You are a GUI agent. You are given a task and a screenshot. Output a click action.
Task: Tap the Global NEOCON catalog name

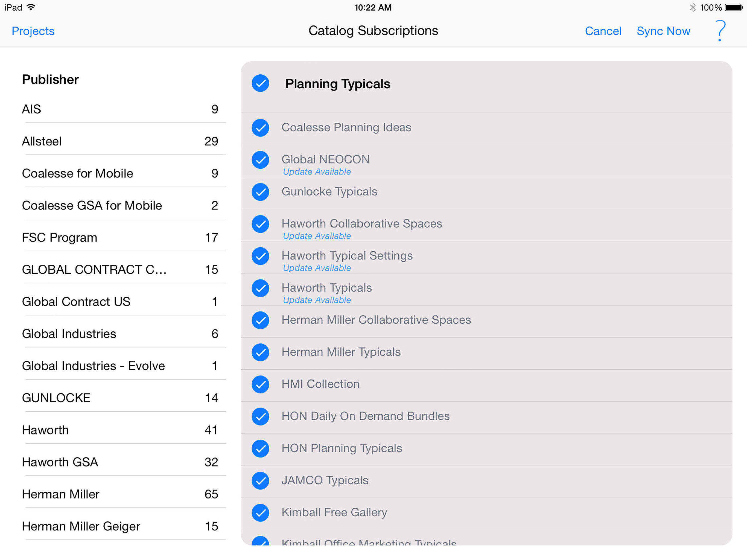pos(326,159)
